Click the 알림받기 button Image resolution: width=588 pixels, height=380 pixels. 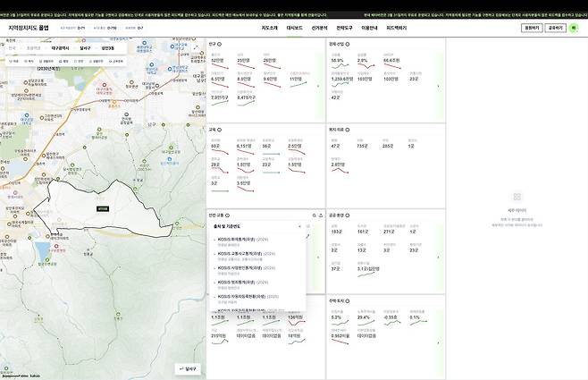(x=531, y=28)
